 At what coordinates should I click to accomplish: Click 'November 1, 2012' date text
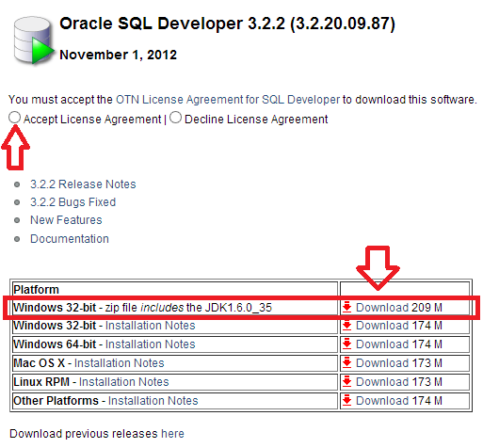(119, 55)
